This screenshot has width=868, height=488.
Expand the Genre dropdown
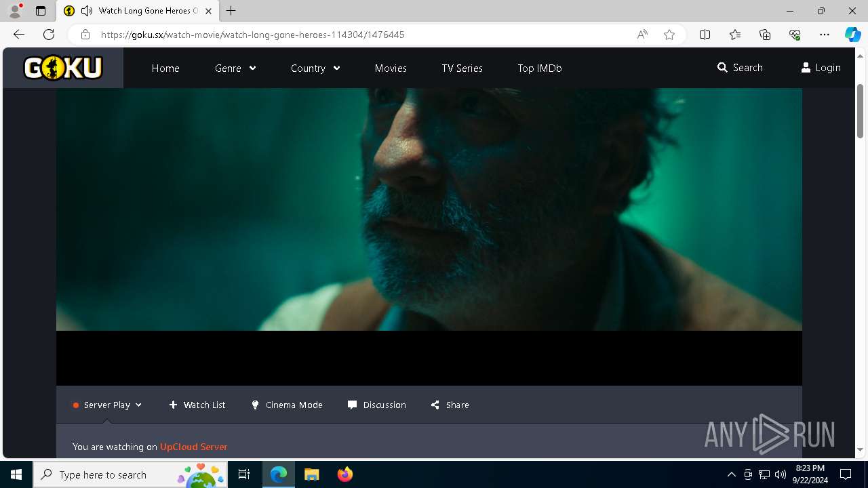point(235,68)
